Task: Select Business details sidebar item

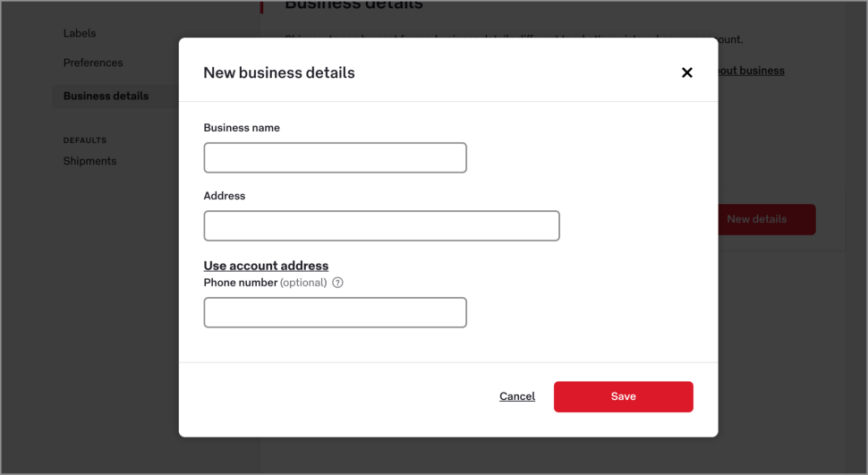Action: pos(106,96)
